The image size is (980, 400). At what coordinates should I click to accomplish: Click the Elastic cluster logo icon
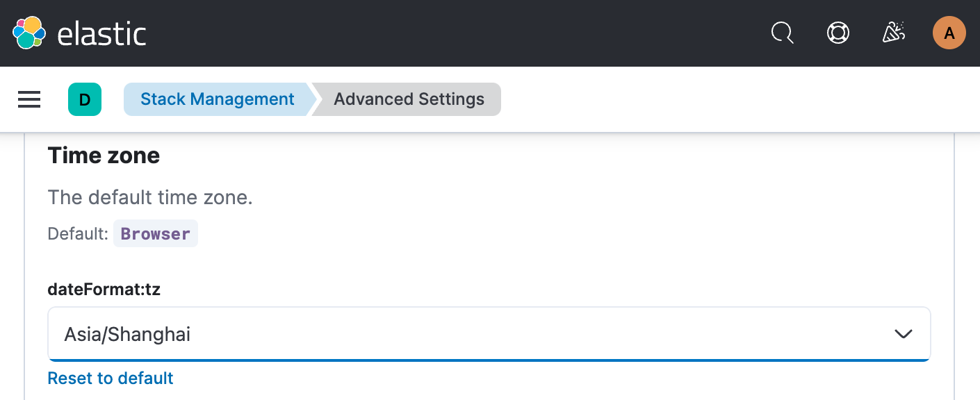pyautogui.click(x=29, y=33)
